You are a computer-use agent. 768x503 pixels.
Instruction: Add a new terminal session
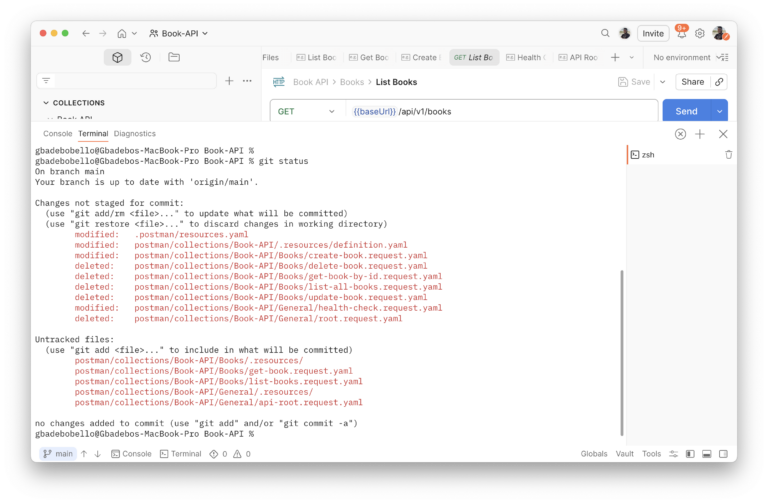700,134
